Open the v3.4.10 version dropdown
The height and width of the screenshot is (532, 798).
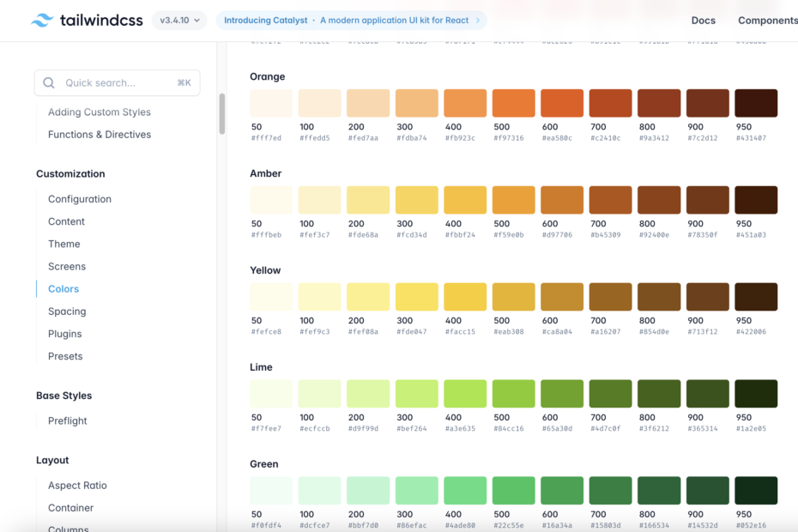point(180,21)
